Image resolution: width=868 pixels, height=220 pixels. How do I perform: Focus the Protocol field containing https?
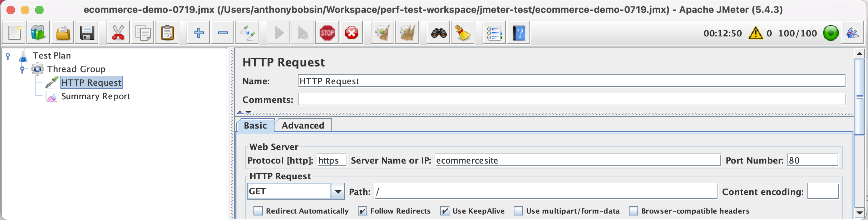(332, 160)
